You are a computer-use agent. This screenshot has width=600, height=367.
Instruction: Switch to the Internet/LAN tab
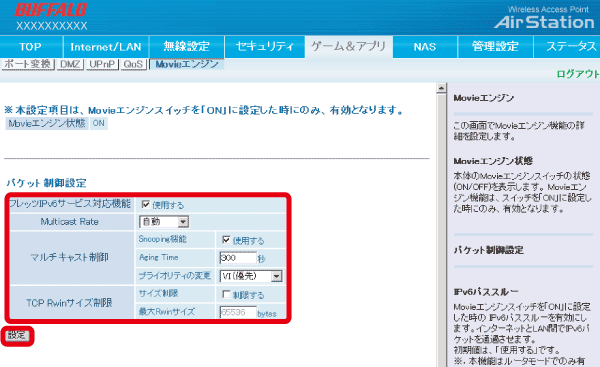(x=106, y=47)
